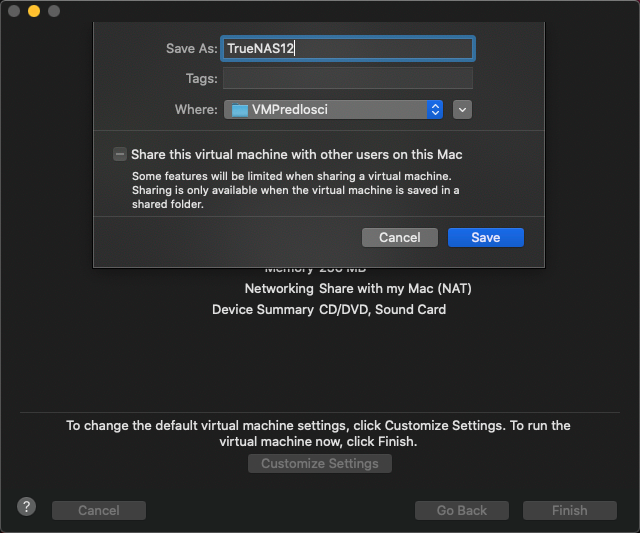The height and width of the screenshot is (533, 640).
Task: Click the Save As name field
Action: [348, 49]
